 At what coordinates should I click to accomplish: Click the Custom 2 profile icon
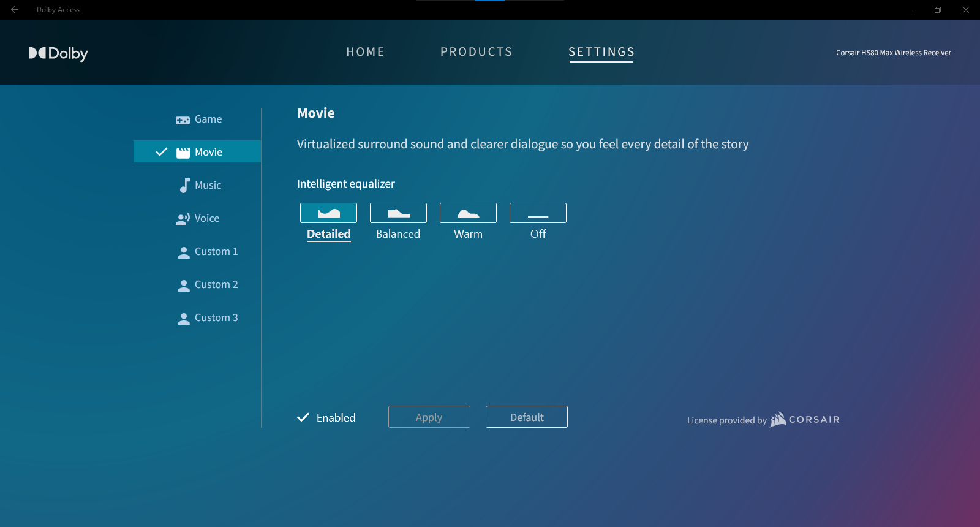pyautogui.click(x=184, y=286)
